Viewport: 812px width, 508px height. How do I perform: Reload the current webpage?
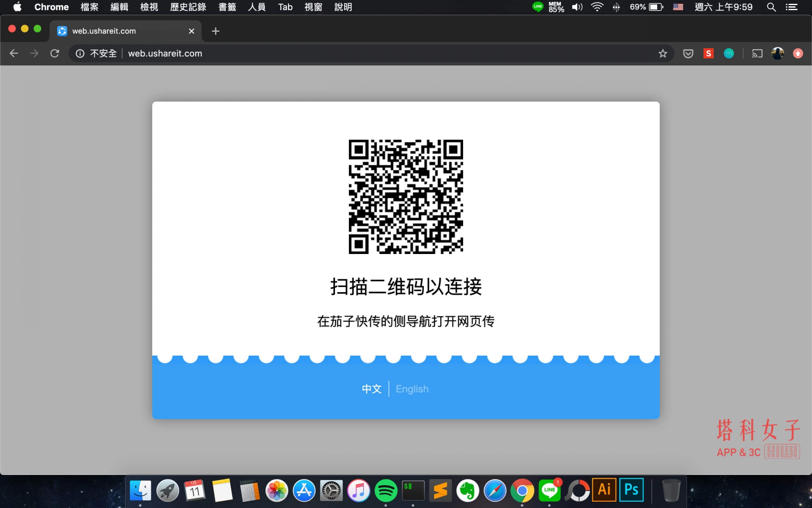pos(55,53)
